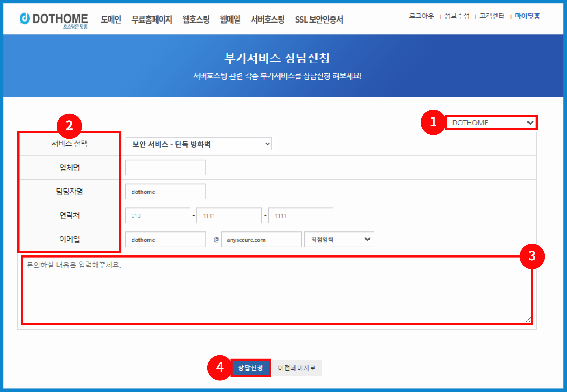Open the 서버호스팅 menu

[267, 19]
